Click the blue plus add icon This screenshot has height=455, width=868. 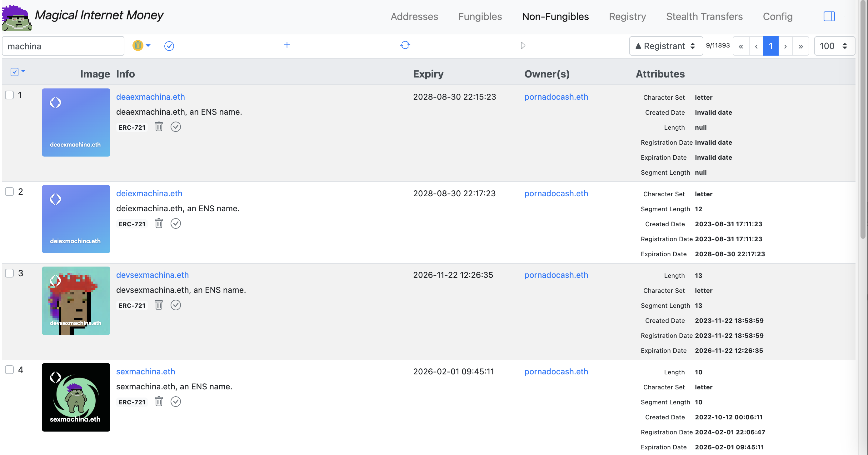point(287,45)
